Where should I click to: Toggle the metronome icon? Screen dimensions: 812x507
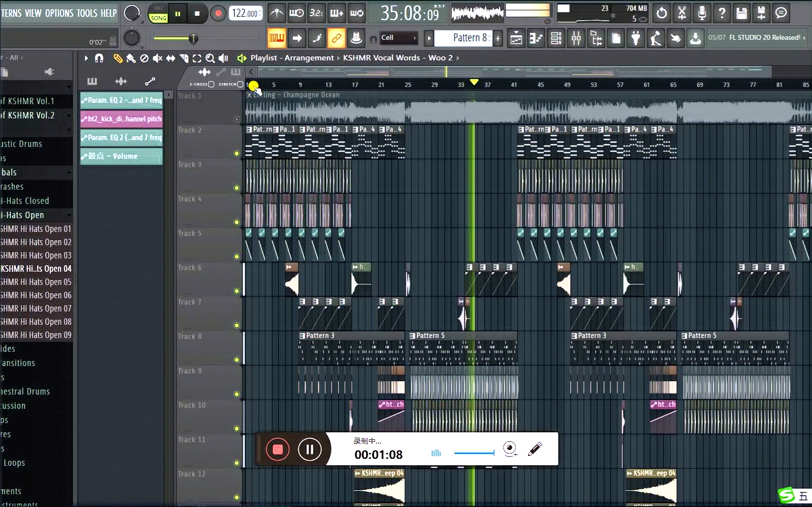click(x=276, y=13)
